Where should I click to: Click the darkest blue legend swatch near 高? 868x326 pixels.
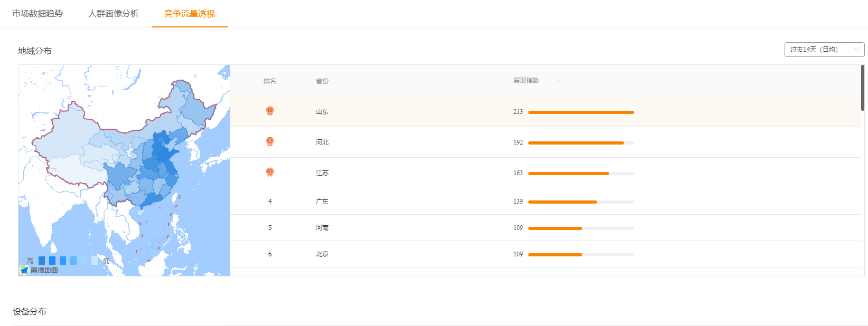(42, 261)
